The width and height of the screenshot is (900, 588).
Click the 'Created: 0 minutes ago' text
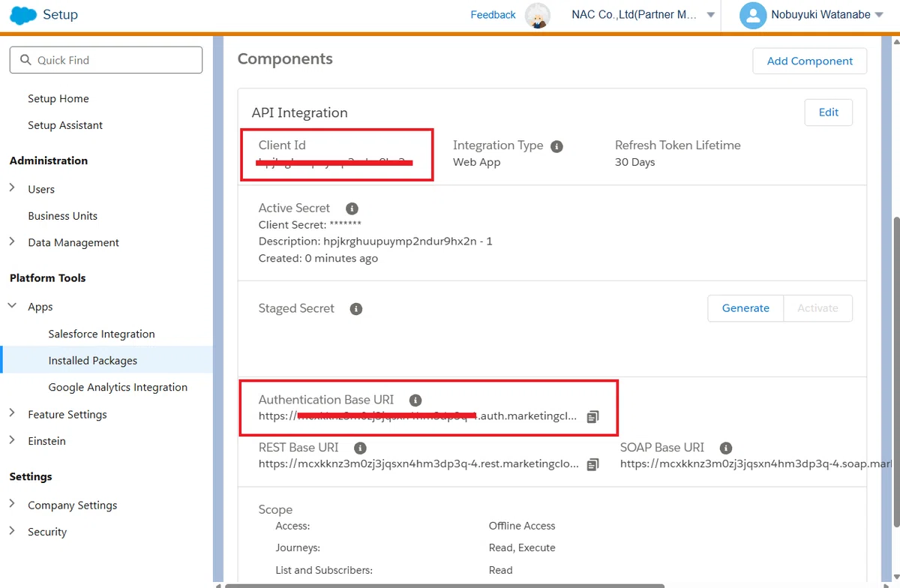coord(318,259)
